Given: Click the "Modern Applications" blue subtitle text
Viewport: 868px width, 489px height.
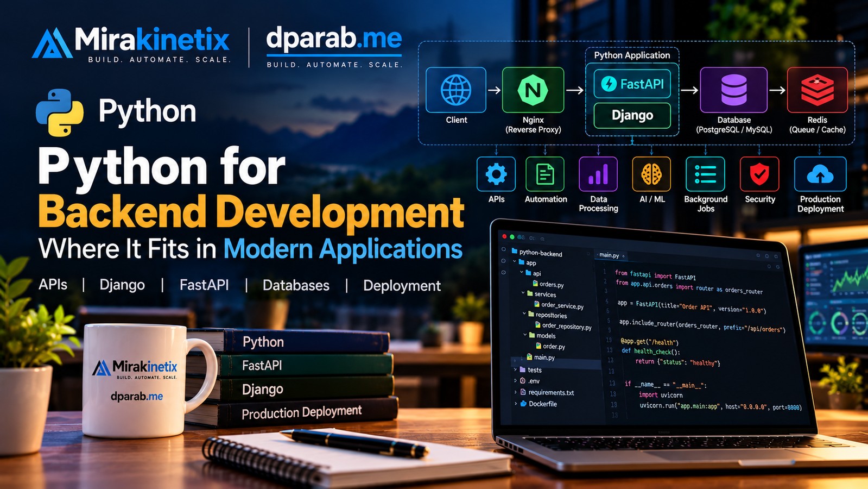Looking at the screenshot, I should pos(343,249).
